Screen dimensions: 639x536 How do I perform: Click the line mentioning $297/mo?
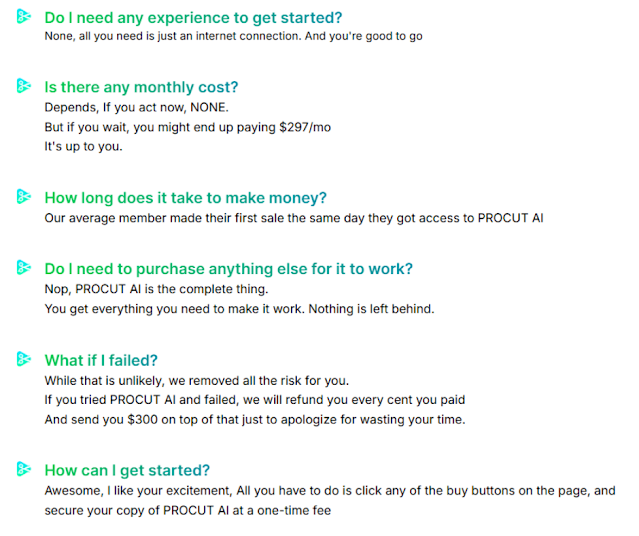(x=187, y=127)
